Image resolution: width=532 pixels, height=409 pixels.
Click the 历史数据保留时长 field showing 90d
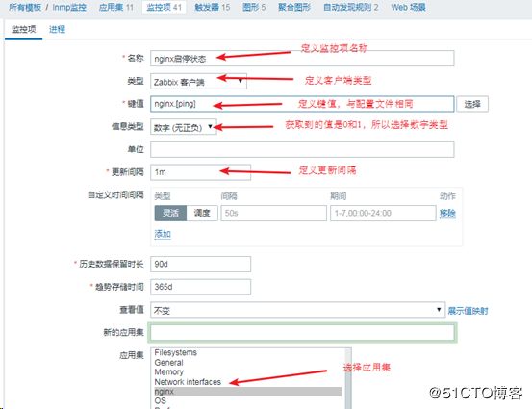point(200,264)
